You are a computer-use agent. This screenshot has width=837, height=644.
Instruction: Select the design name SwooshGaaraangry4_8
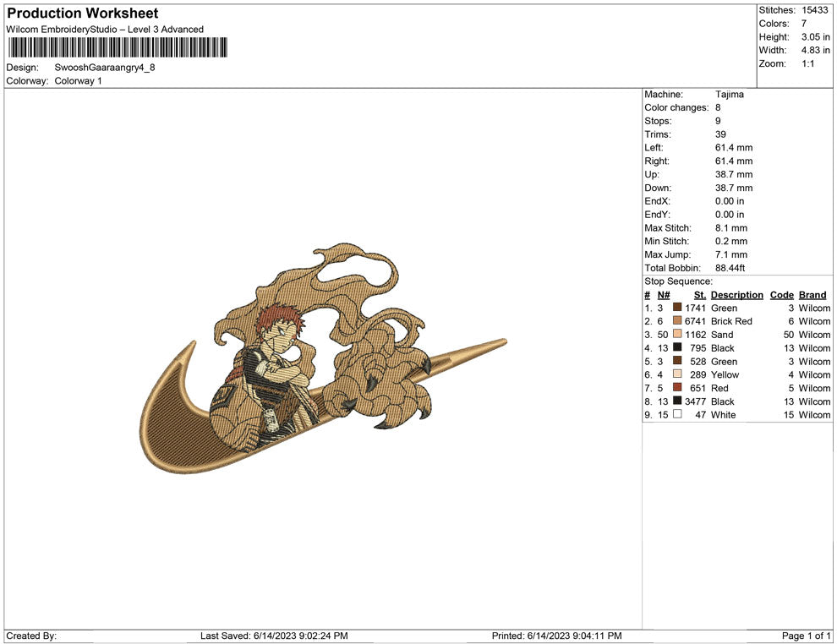[x=105, y=67]
